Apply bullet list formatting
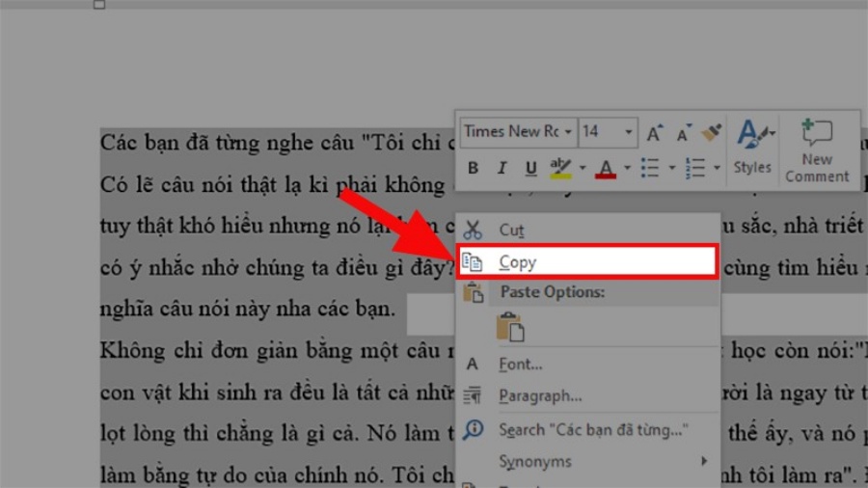868x488 pixels. 650,168
